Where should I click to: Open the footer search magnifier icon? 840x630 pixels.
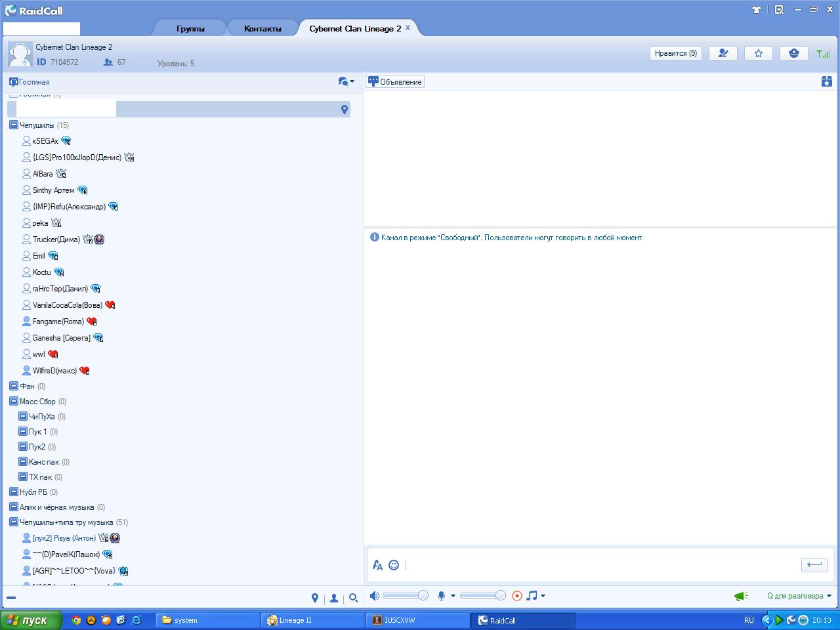[354, 598]
